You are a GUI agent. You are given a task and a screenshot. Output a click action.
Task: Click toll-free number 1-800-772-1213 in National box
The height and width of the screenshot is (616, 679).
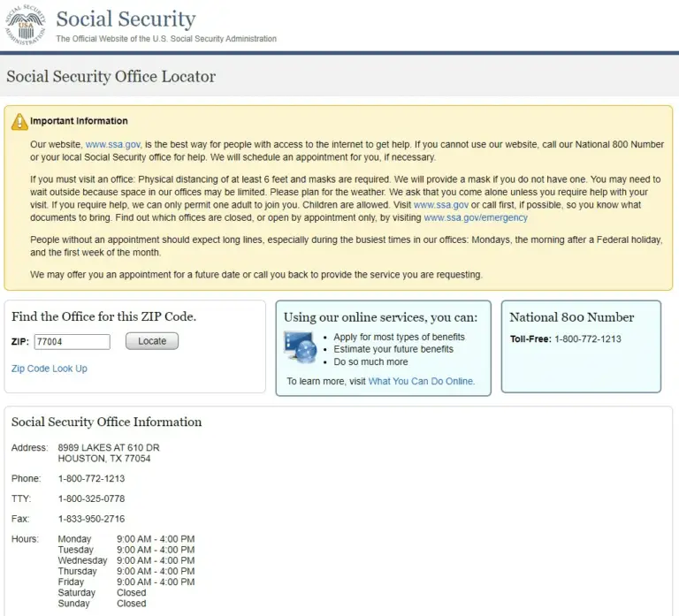click(588, 339)
